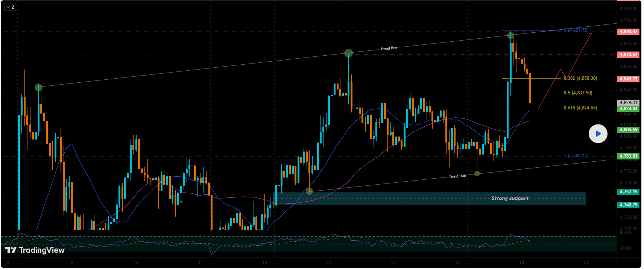Image resolution: width=644 pixels, height=270 pixels.
Task: Click the green circle marker above upper 'Trend line' label
Action: point(348,53)
